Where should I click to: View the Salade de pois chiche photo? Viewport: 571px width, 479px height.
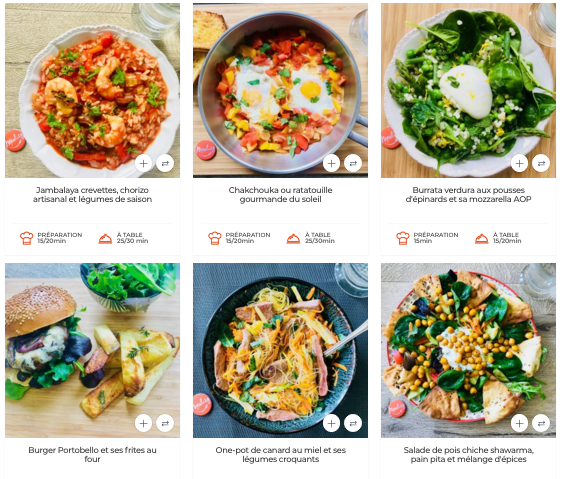(x=468, y=350)
